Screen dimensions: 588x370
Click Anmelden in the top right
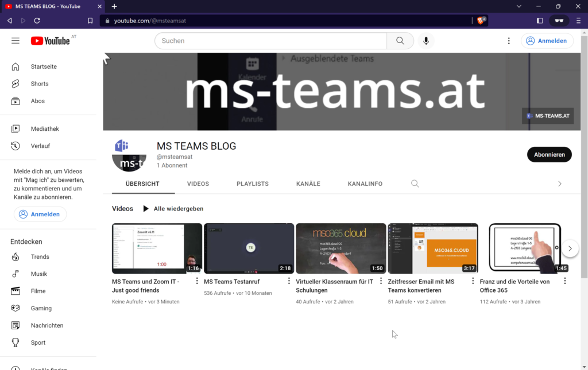click(547, 41)
